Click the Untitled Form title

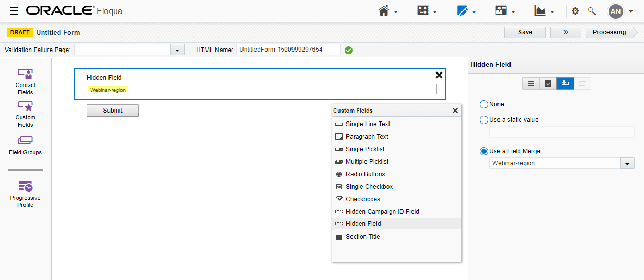58,32
